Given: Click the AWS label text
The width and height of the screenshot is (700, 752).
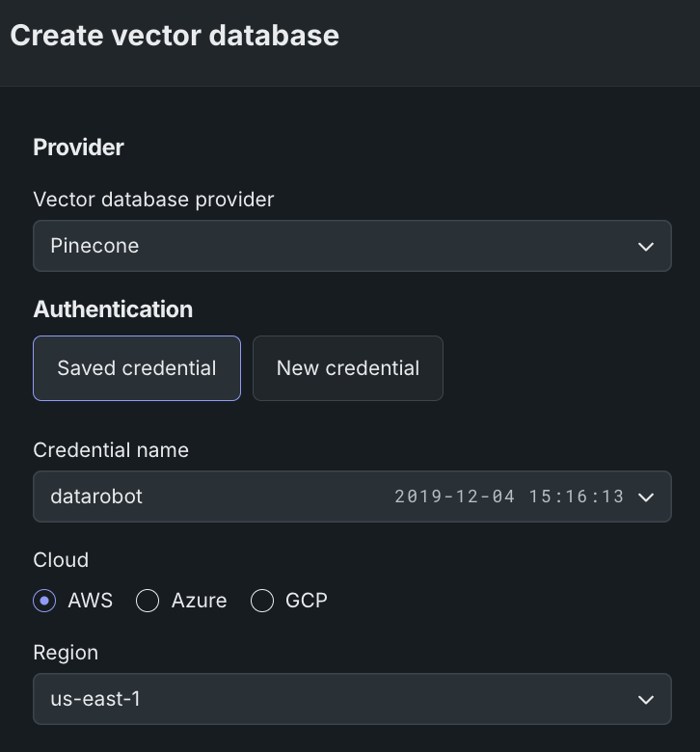Looking at the screenshot, I should point(91,601).
